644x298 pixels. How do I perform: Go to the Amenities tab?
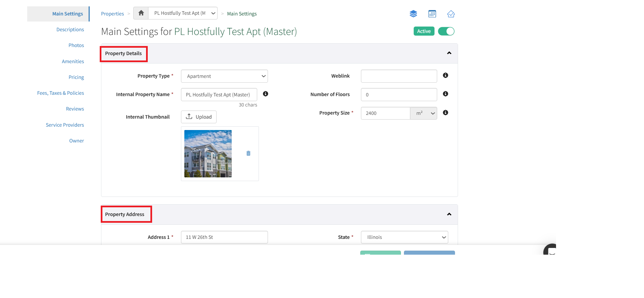[x=73, y=61]
